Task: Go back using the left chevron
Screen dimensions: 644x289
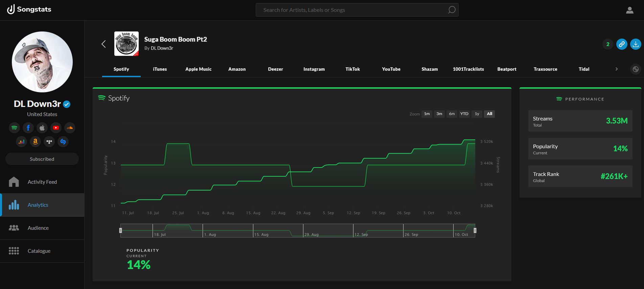Action: 104,44
